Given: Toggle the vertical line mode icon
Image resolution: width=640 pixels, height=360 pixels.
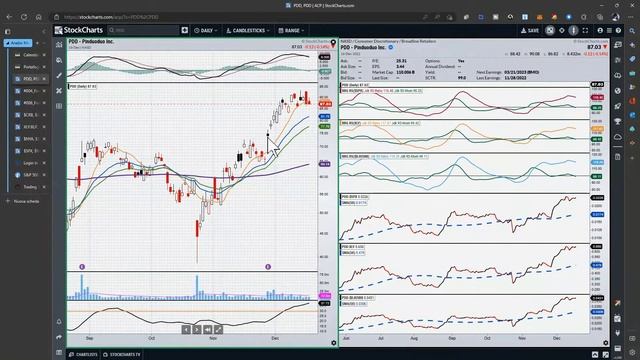Looking at the screenshot, I should pyautogui.click(x=573, y=31).
